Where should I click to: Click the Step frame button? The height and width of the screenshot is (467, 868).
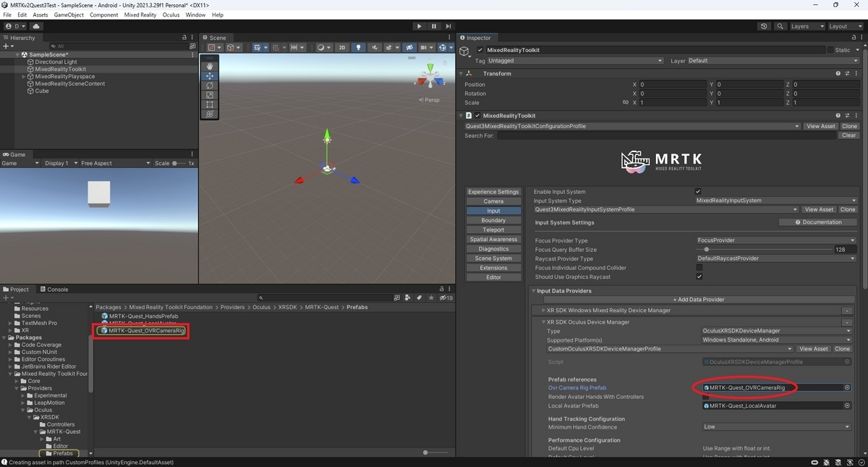(449, 26)
